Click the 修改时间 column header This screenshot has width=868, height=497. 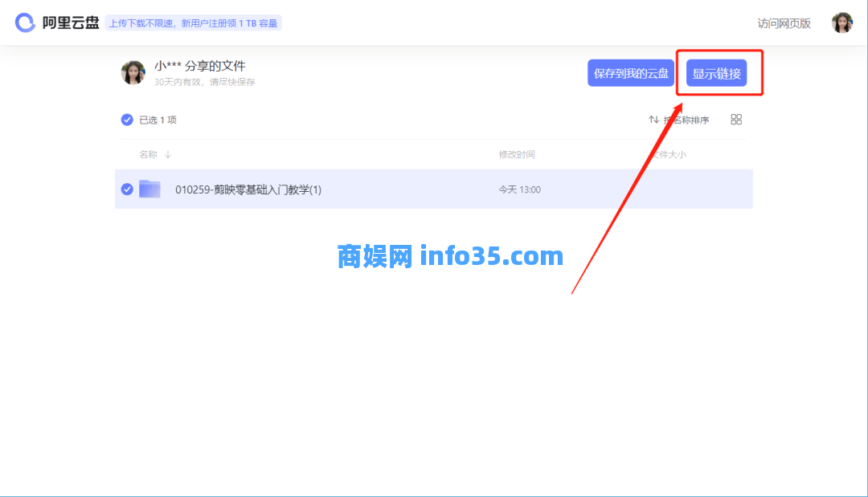coord(517,154)
